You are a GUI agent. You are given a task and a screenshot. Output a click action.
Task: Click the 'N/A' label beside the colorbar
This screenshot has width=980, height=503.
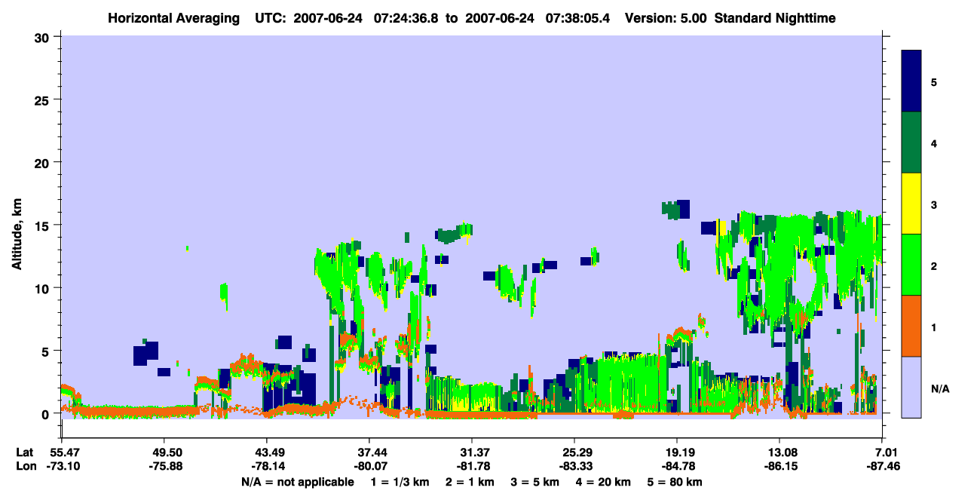click(x=940, y=389)
